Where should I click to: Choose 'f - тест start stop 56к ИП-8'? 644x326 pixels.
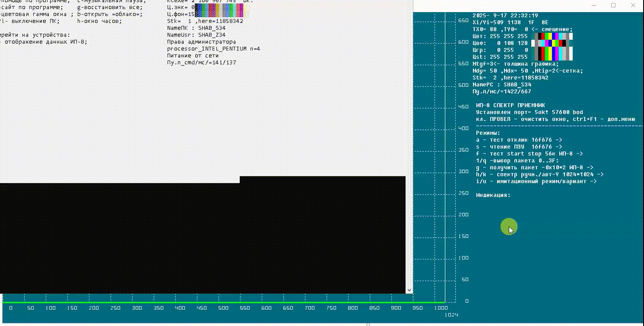point(529,154)
